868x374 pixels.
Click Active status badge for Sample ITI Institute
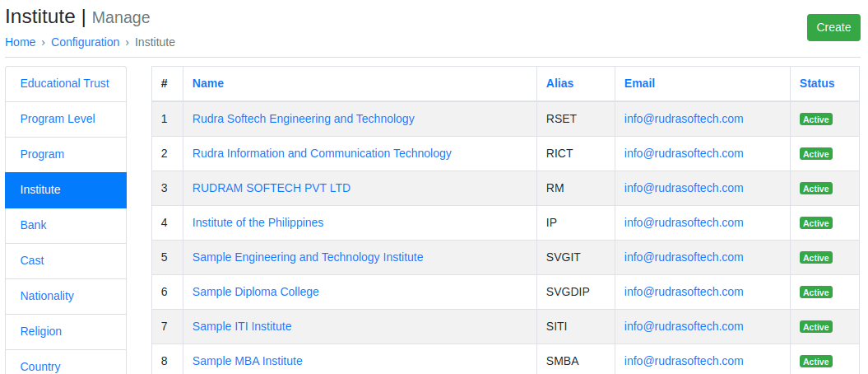[815, 327]
